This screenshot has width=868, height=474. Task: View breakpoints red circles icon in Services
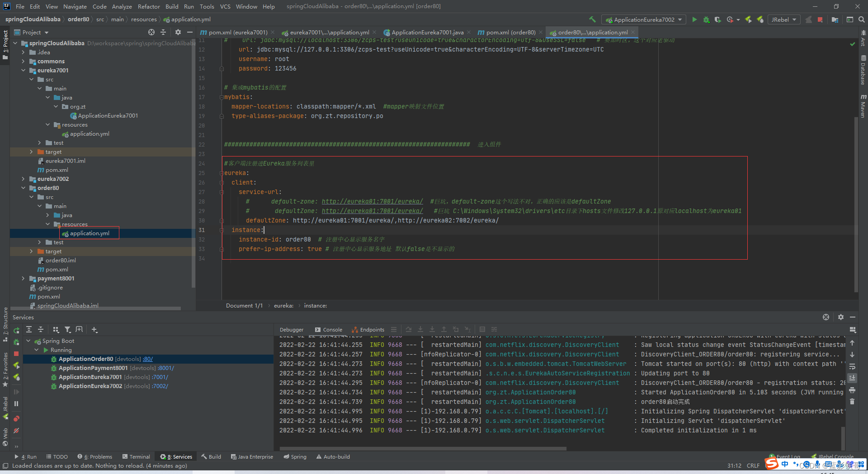point(16,418)
